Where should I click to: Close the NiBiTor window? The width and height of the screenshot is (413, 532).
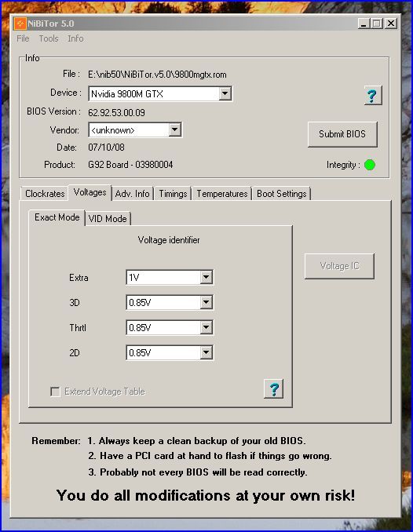pos(391,24)
